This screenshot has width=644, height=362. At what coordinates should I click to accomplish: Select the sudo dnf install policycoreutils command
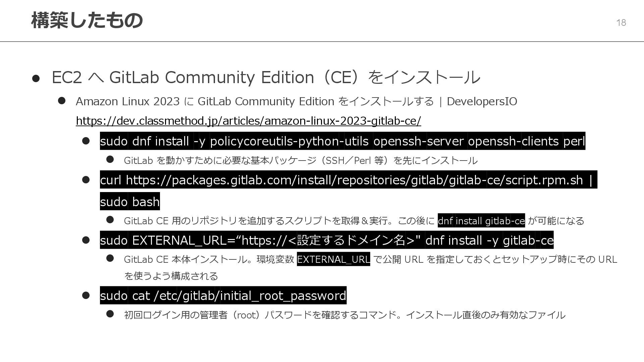342,141
